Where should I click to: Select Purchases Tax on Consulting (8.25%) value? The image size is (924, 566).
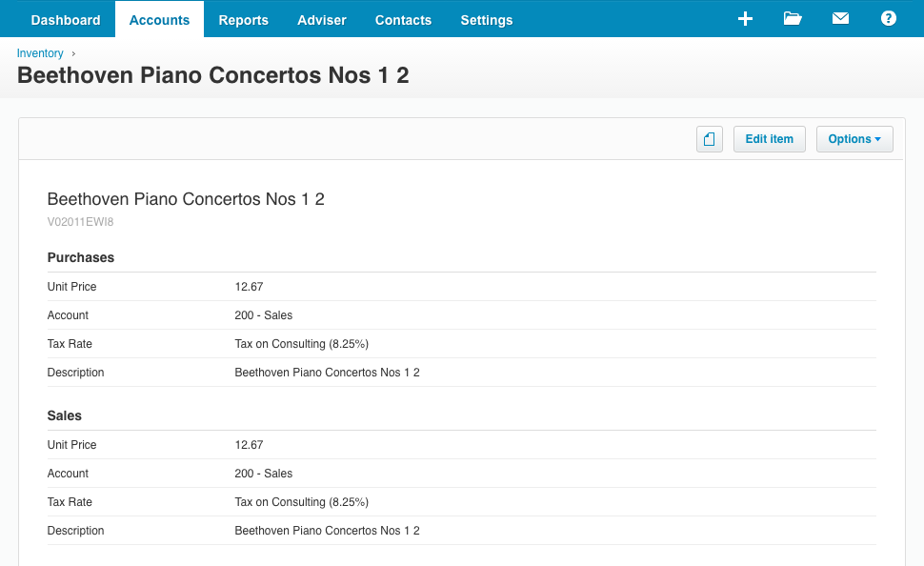point(302,344)
